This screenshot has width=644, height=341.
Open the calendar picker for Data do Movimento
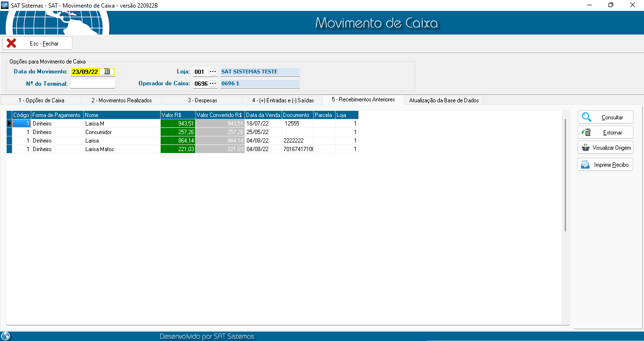107,72
